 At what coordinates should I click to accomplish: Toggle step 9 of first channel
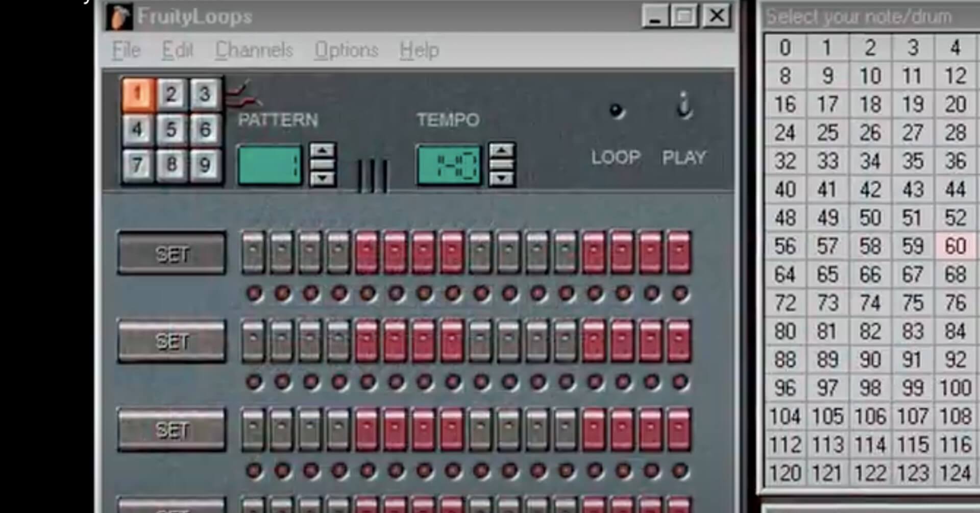[480, 253]
